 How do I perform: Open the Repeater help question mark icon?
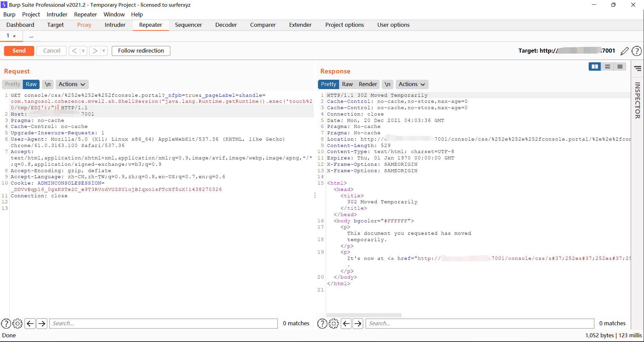coord(636,51)
